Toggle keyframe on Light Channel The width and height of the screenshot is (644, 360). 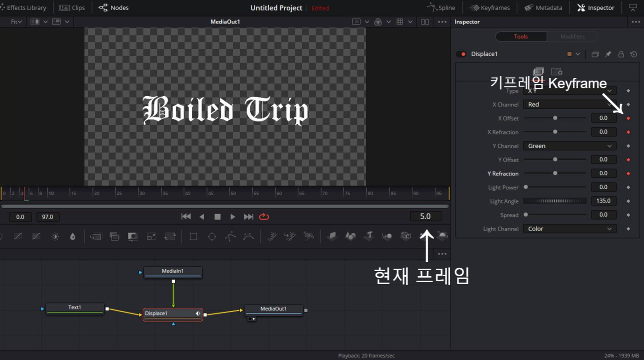pos(628,229)
